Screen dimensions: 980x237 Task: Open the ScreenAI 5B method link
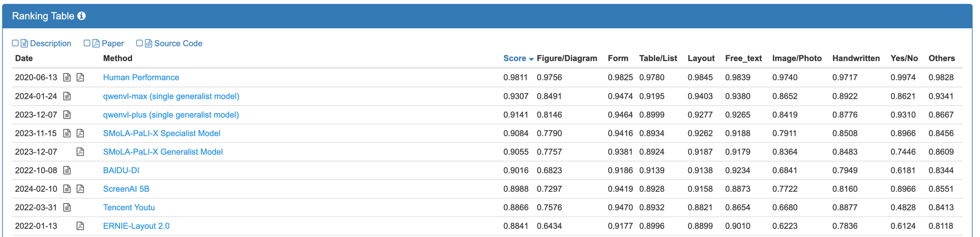click(x=126, y=189)
